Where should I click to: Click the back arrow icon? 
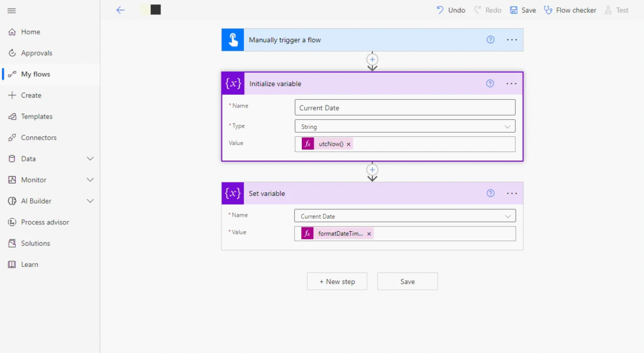(x=121, y=10)
